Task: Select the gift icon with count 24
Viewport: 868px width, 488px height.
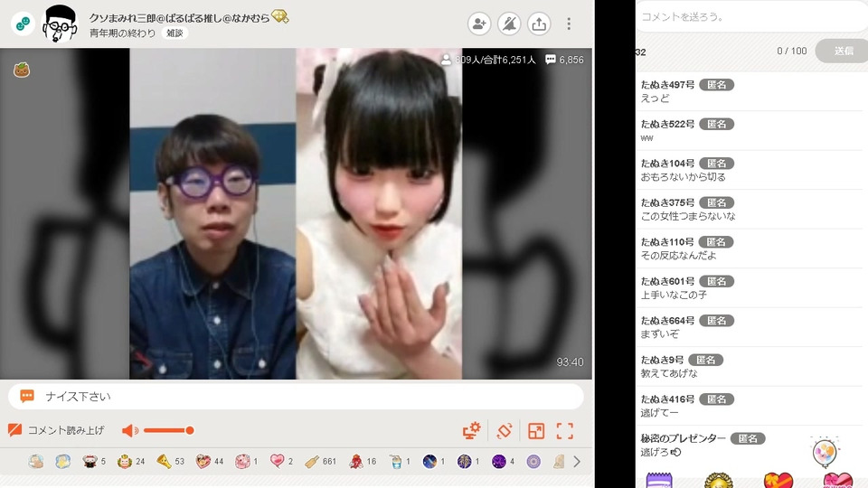Action: pyautogui.click(x=125, y=462)
